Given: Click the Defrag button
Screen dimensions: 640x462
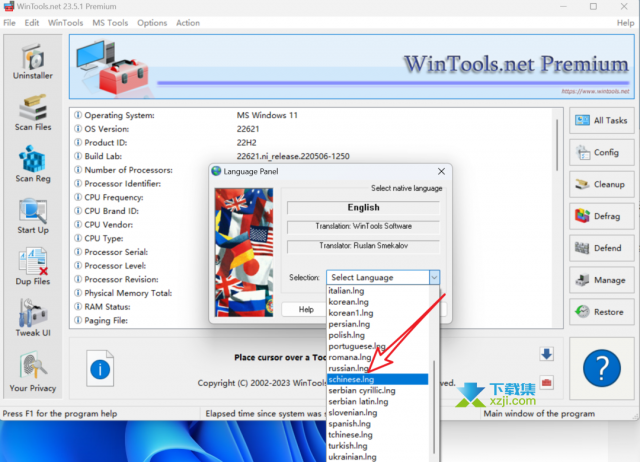Looking at the screenshot, I should coord(602,216).
